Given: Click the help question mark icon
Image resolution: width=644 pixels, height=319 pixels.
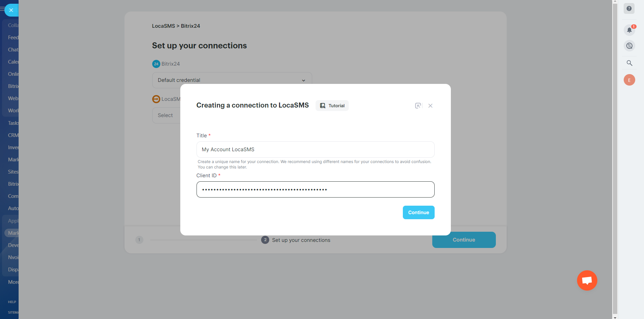Looking at the screenshot, I should pos(629,9).
